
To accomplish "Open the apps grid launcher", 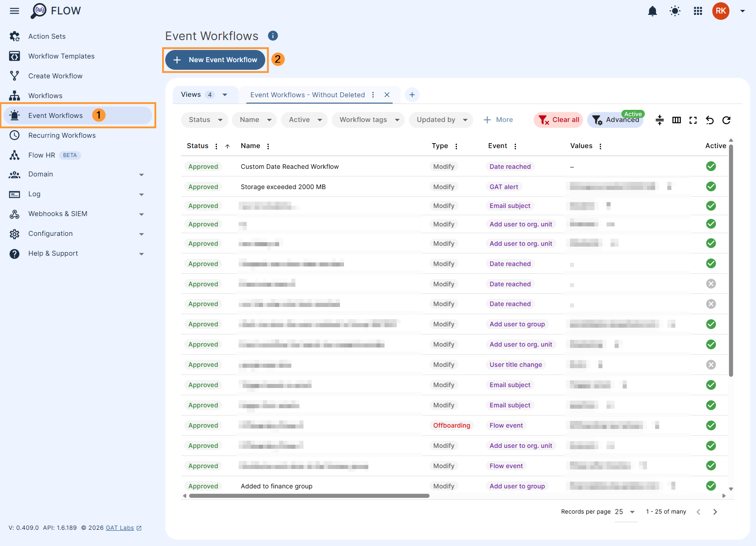I will tap(697, 11).
